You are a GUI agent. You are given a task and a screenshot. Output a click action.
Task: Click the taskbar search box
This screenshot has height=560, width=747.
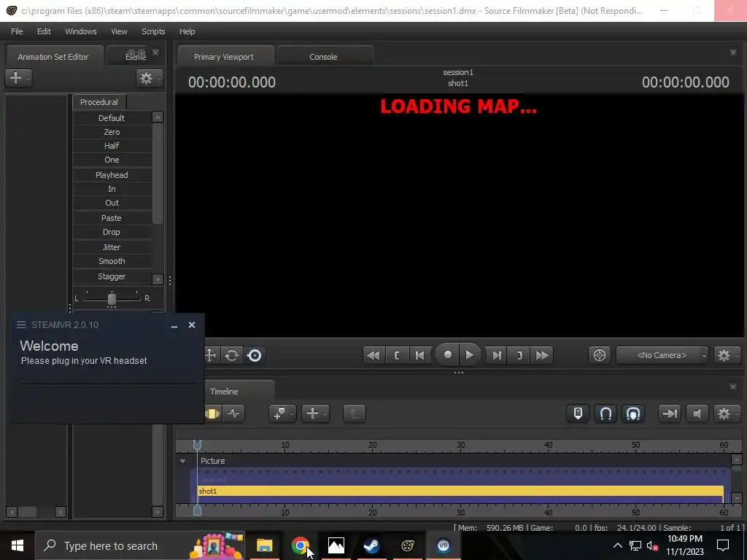[x=140, y=545]
